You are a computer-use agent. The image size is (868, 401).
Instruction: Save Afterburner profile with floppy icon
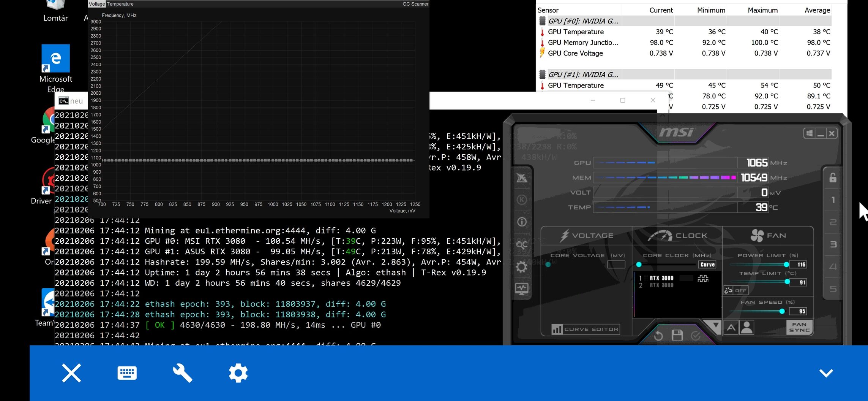(x=677, y=335)
